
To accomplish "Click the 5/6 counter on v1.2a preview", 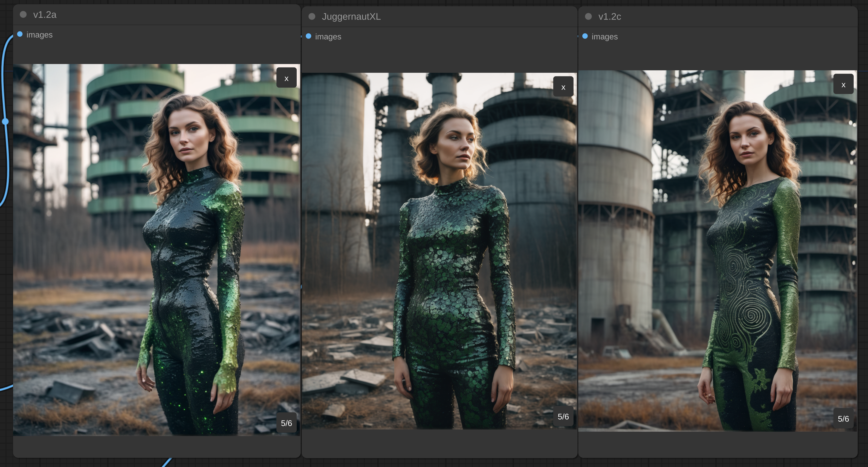I will (x=287, y=423).
